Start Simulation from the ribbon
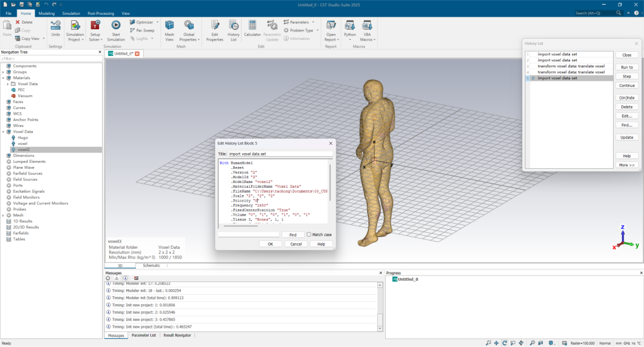The width and height of the screenshot is (644, 347). click(116, 30)
